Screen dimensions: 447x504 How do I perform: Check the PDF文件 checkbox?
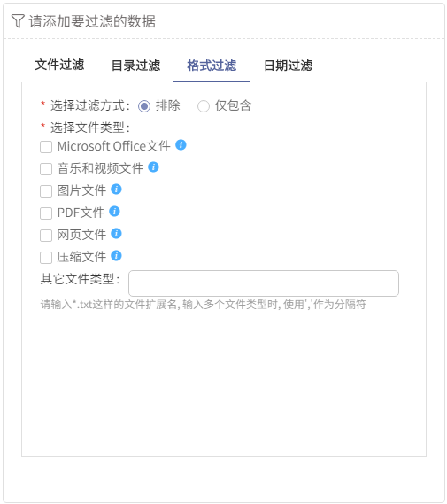pyautogui.click(x=46, y=213)
